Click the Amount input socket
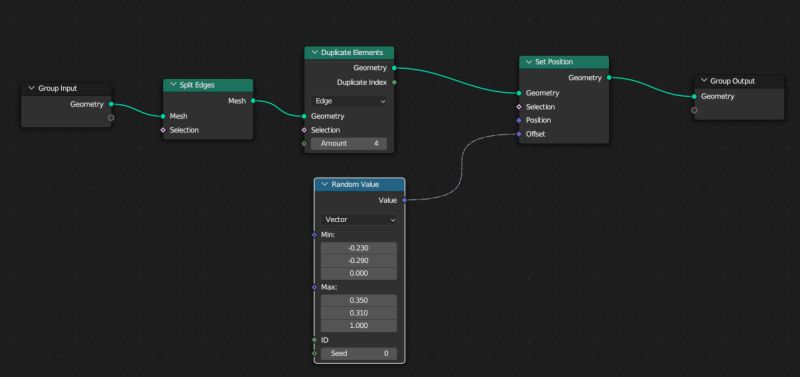The height and width of the screenshot is (377, 800). tap(304, 143)
